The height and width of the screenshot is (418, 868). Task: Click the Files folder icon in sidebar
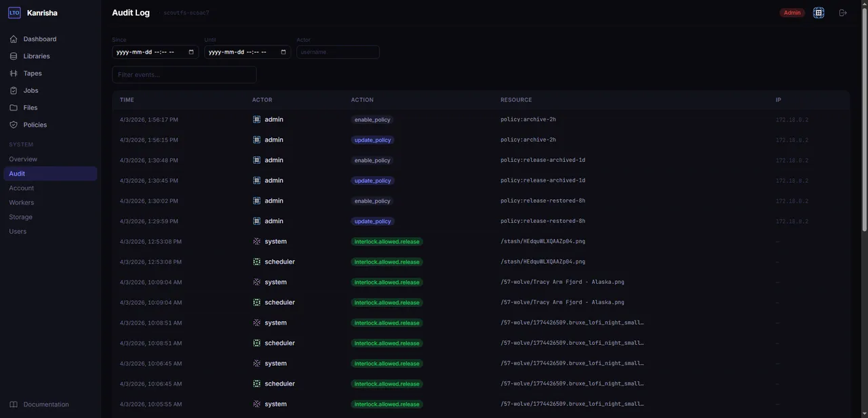[13, 107]
